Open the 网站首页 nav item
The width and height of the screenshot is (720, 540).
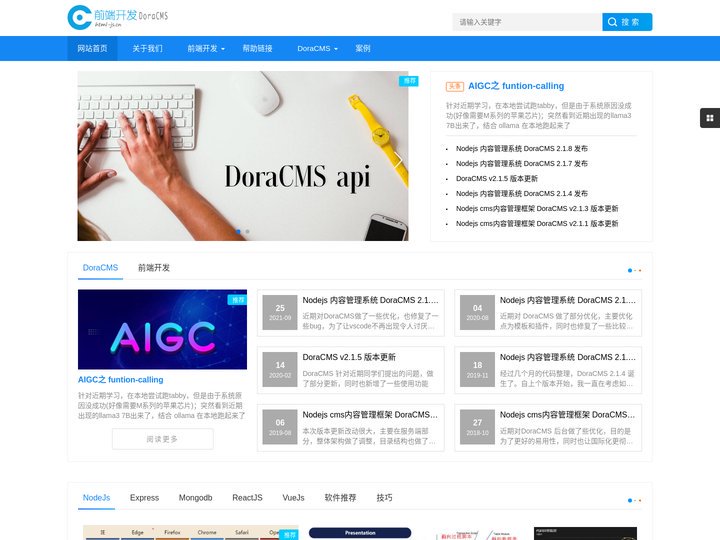[92, 48]
